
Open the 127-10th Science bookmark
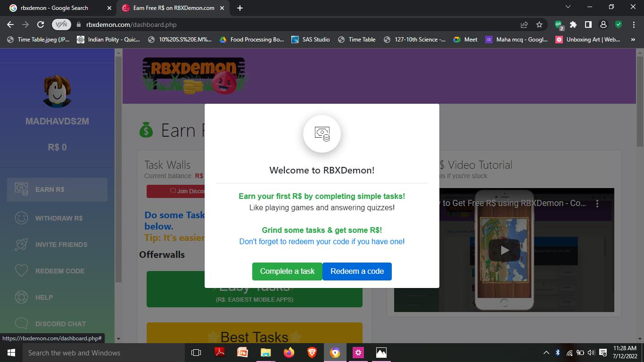point(414,40)
